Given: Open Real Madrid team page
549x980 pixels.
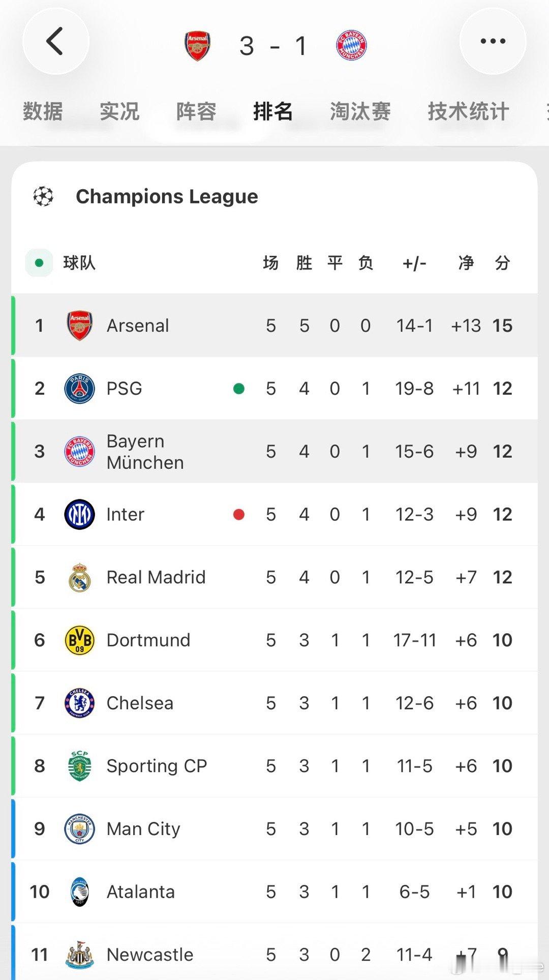Looking at the screenshot, I should pos(156,577).
